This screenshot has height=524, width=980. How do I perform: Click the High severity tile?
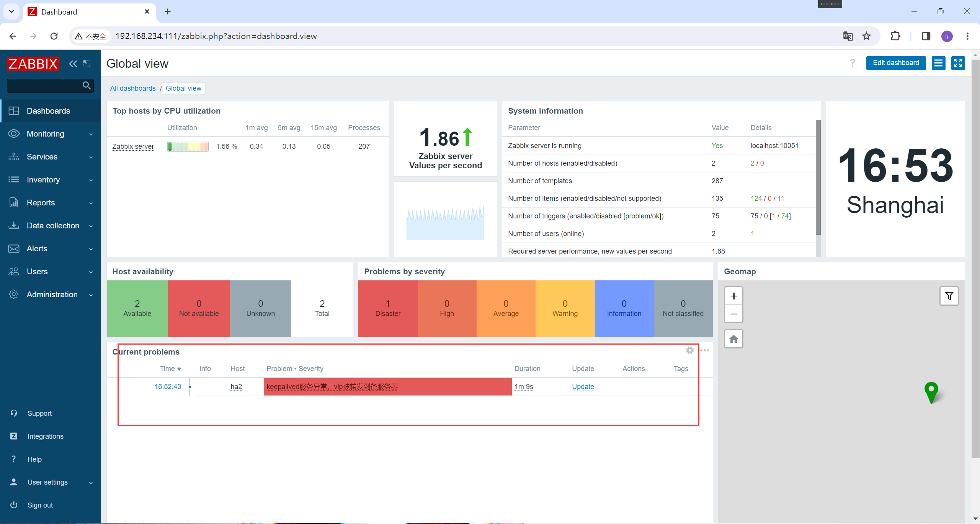447,309
